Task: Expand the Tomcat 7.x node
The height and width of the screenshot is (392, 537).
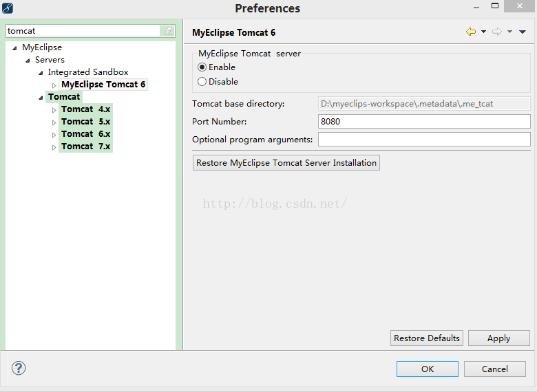Action: pyautogui.click(x=54, y=147)
